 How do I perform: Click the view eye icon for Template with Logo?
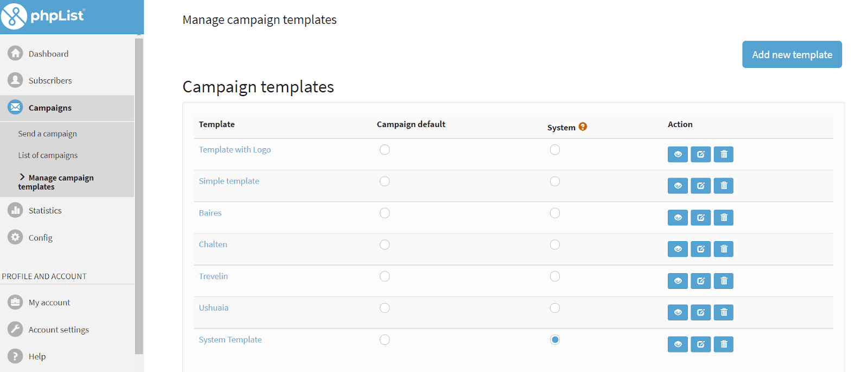click(x=678, y=155)
